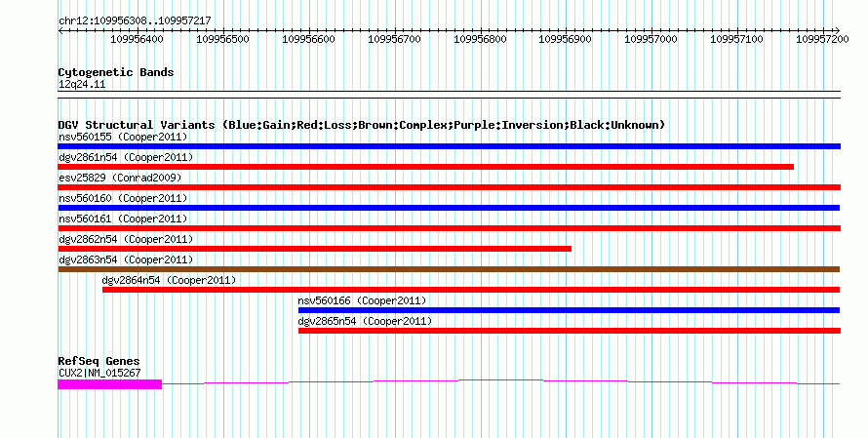Select the red bar under esv25829

(449, 187)
